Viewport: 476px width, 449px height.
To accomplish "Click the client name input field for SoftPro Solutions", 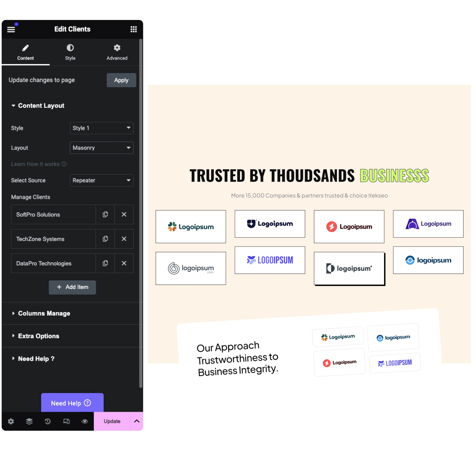I will [x=53, y=215].
